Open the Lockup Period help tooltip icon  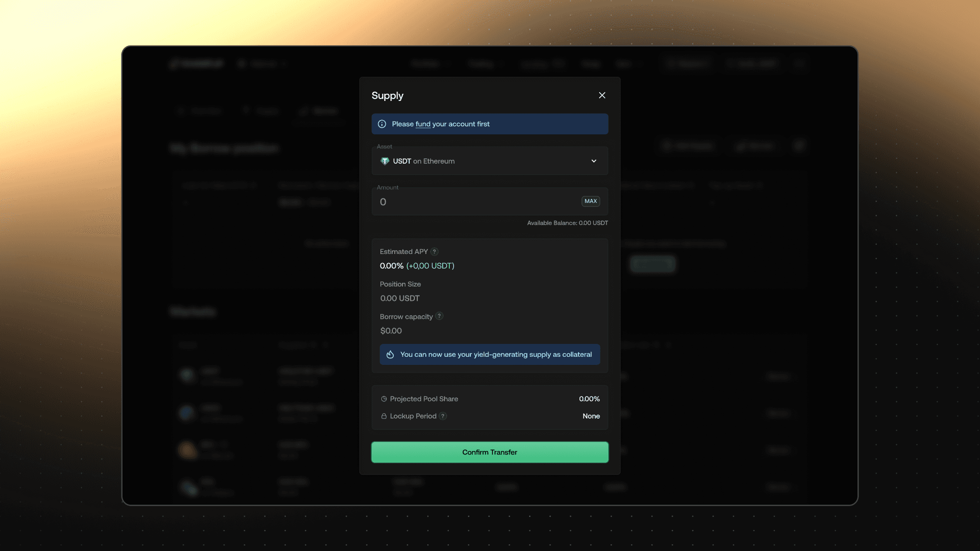443,416
